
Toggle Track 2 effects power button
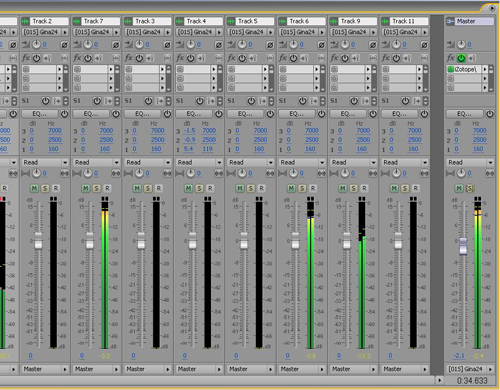36,58
